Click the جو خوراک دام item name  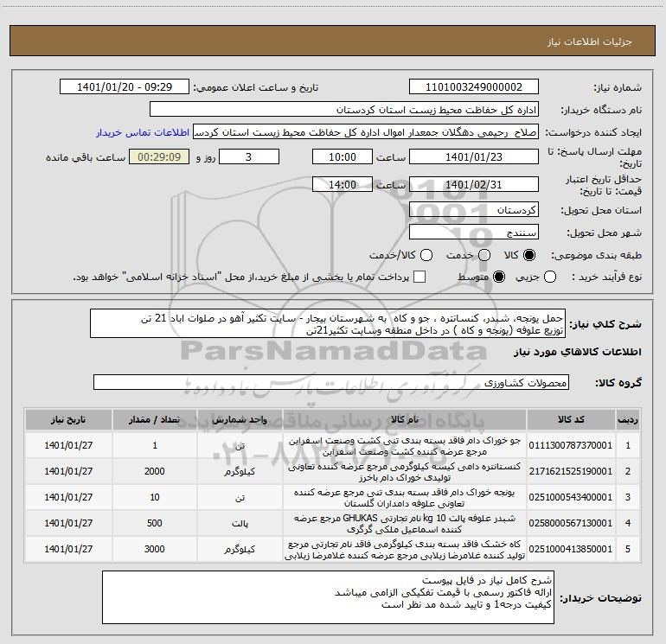tap(405, 446)
